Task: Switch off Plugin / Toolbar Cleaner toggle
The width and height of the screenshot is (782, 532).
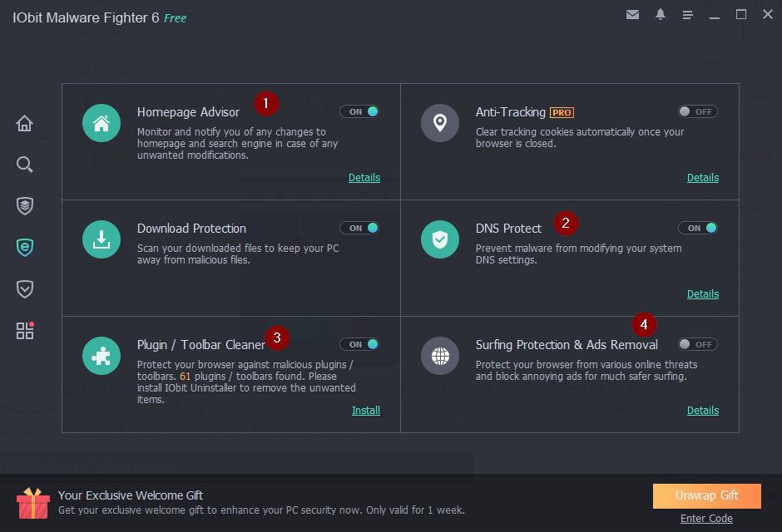Action: pos(359,344)
